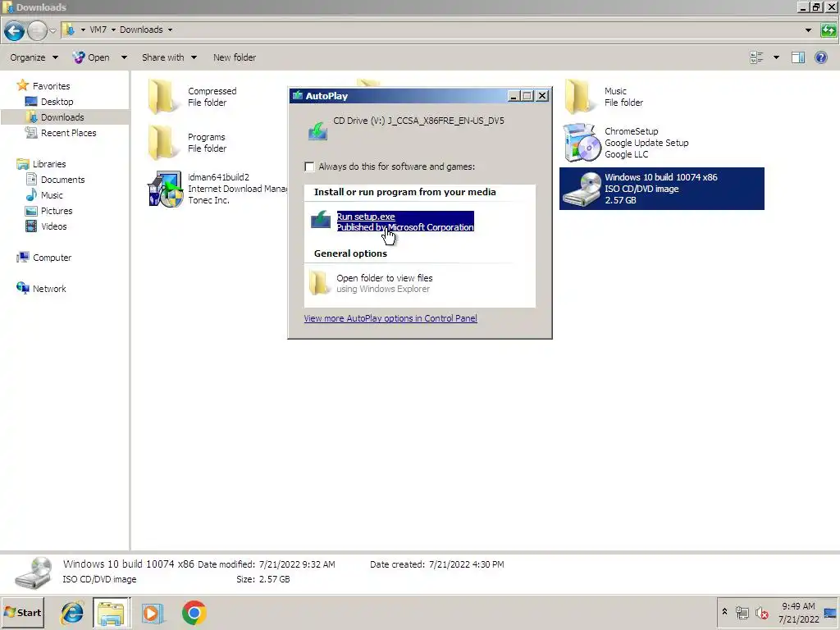Click the address bar folder icon
This screenshot has width=840, height=630.
[69, 30]
